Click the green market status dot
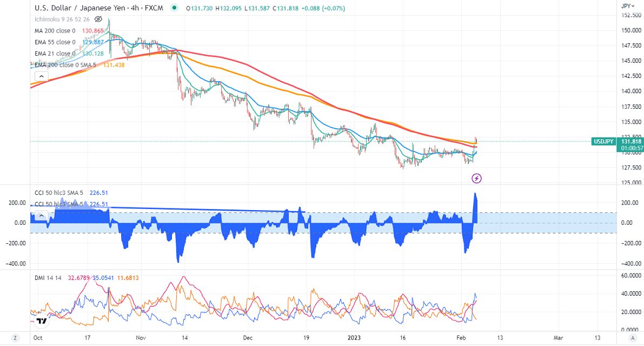 click(174, 8)
